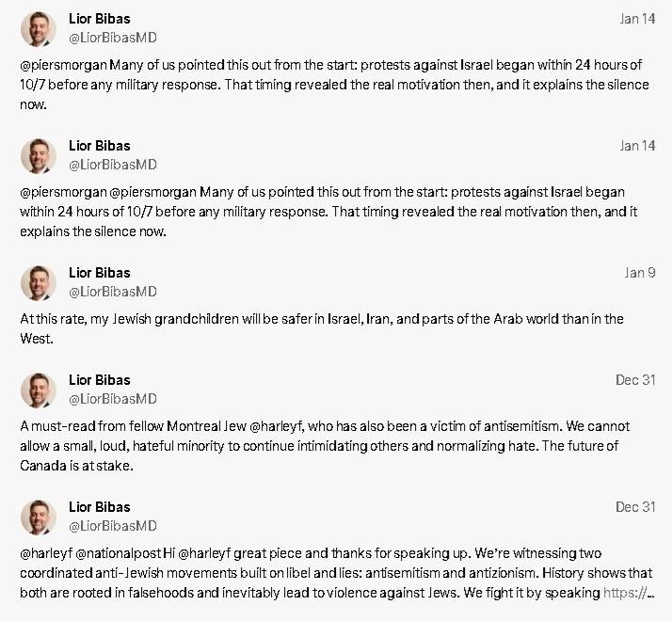Screen dimensions: 672x621
Task: Open the truncated https:// link in the last tweet
Action: pos(629,593)
